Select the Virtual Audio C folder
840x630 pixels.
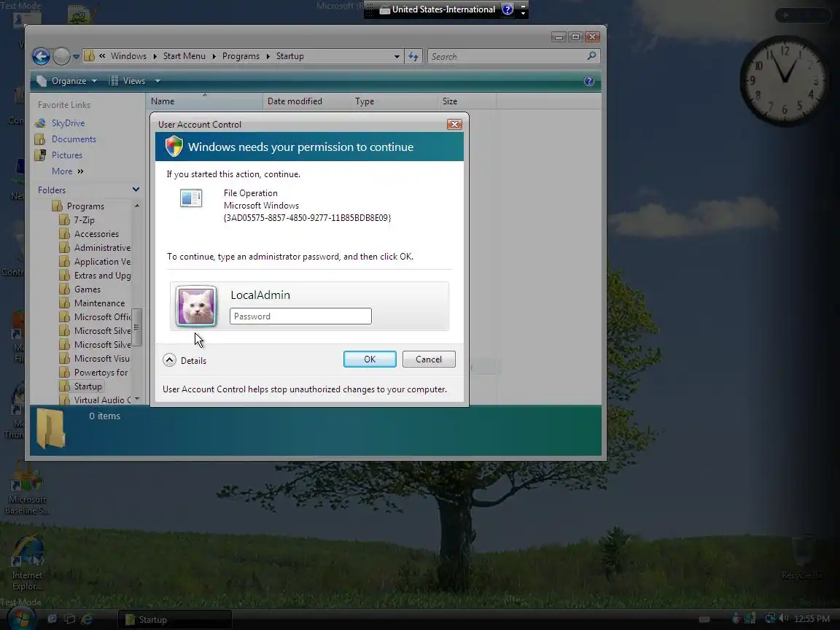click(95, 400)
